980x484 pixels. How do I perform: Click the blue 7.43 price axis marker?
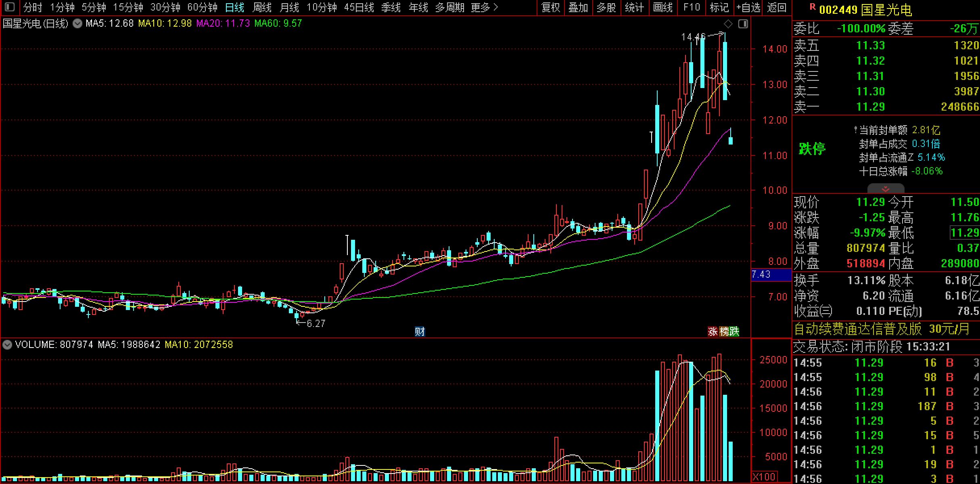771,274
